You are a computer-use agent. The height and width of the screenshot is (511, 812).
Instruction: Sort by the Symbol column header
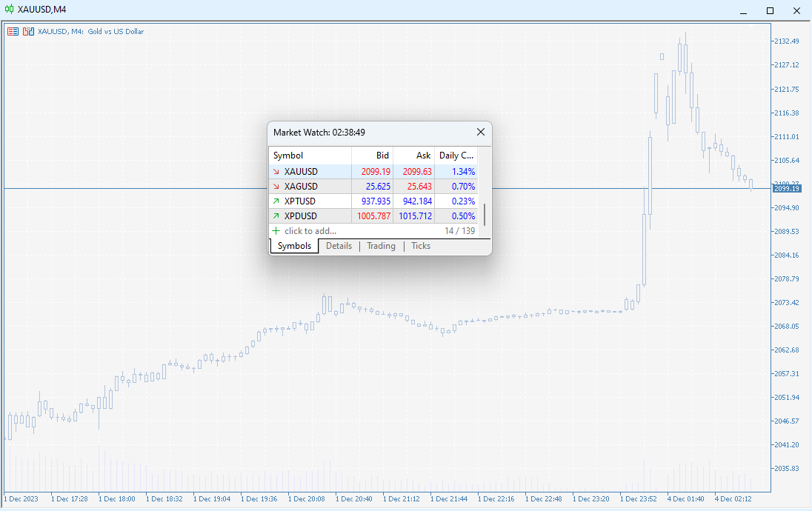click(x=310, y=156)
